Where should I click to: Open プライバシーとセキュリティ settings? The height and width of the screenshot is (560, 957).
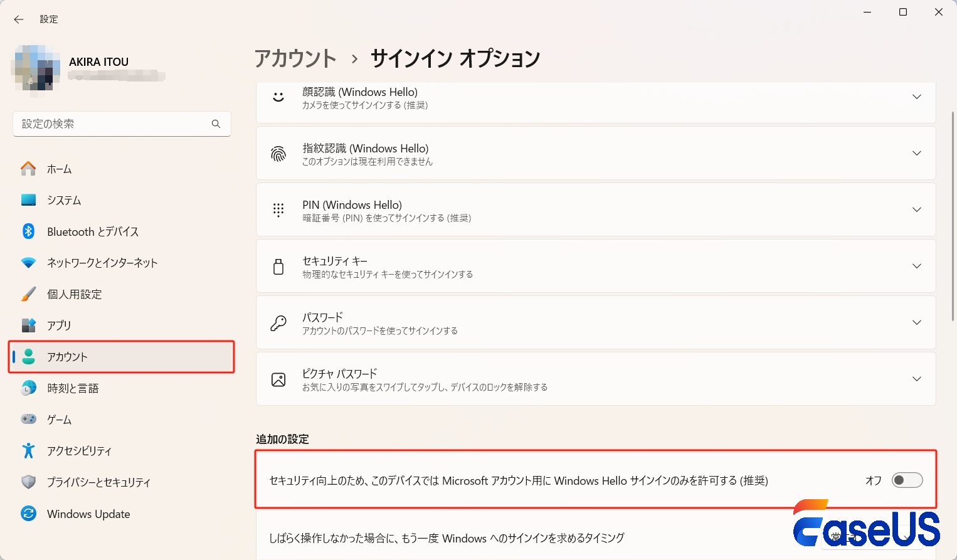click(98, 482)
